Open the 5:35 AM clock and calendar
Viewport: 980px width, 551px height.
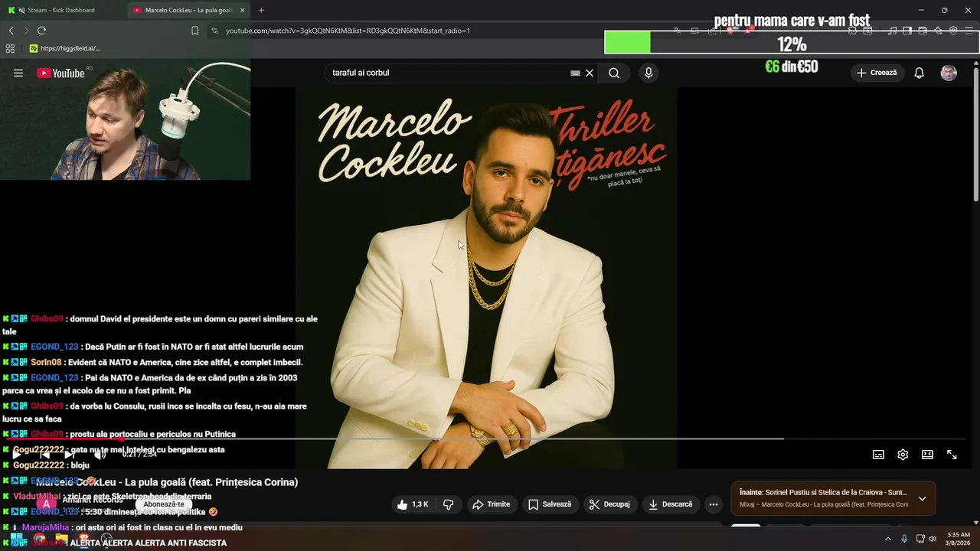tap(958, 539)
